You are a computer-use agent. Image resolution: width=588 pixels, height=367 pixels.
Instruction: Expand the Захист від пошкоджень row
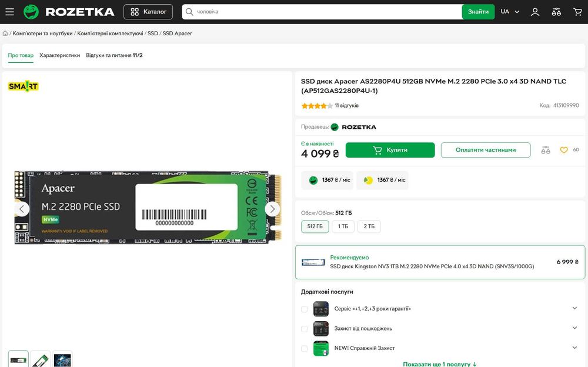[x=574, y=328]
